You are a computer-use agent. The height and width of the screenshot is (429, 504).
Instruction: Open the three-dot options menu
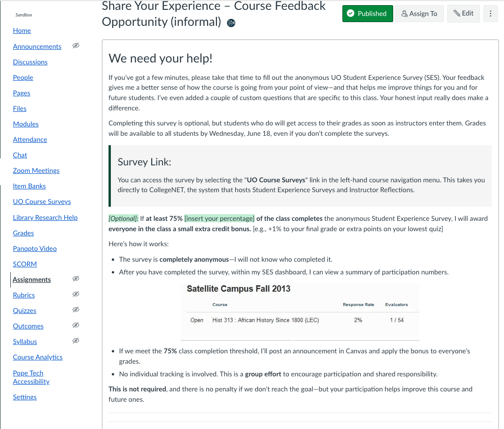[x=490, y=14]
